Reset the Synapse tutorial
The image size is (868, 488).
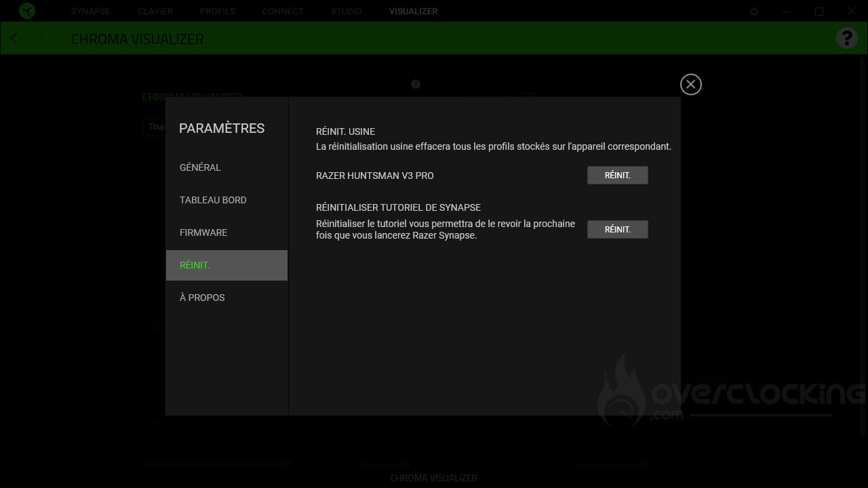[617, 229]
